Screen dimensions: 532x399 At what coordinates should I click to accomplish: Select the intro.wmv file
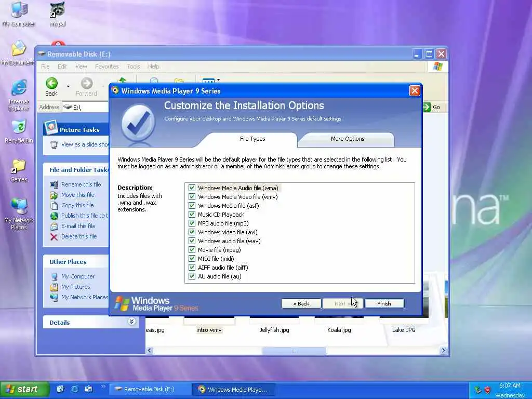[209, 330]
